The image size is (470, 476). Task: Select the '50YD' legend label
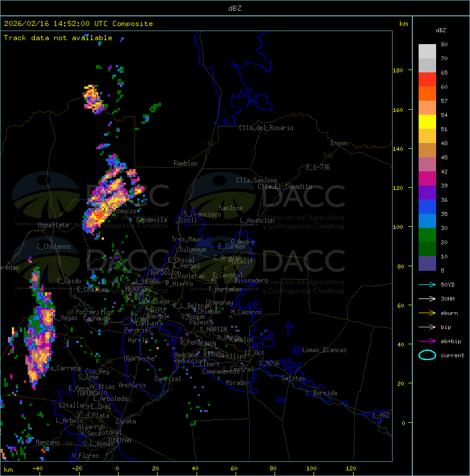[447, 285]
